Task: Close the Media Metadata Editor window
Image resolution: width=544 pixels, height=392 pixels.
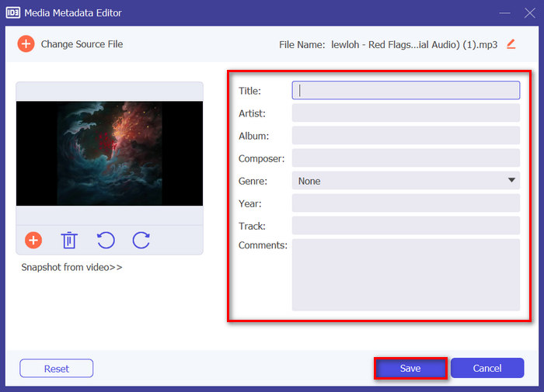Action: point(529,13)
